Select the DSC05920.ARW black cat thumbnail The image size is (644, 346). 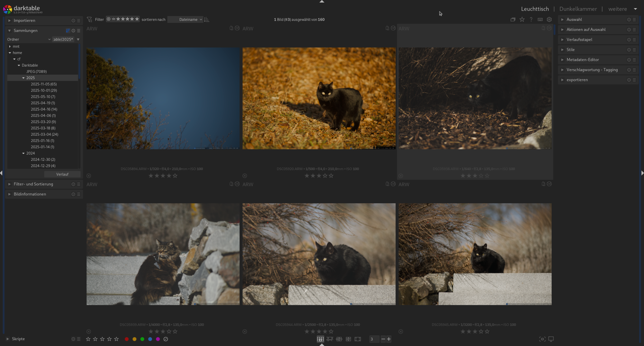click(319, 98)
